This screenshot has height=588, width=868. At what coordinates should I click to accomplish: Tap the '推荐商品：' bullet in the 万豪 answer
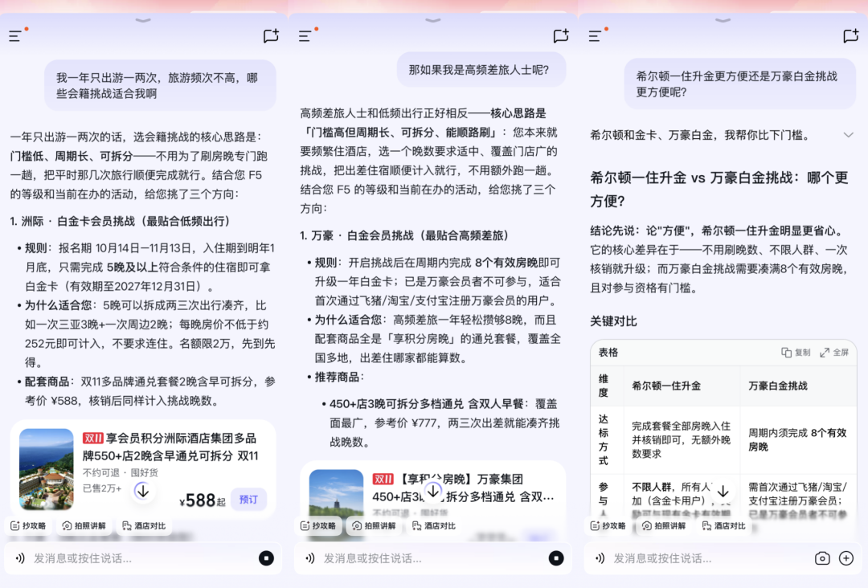click(x=340, y=378)
